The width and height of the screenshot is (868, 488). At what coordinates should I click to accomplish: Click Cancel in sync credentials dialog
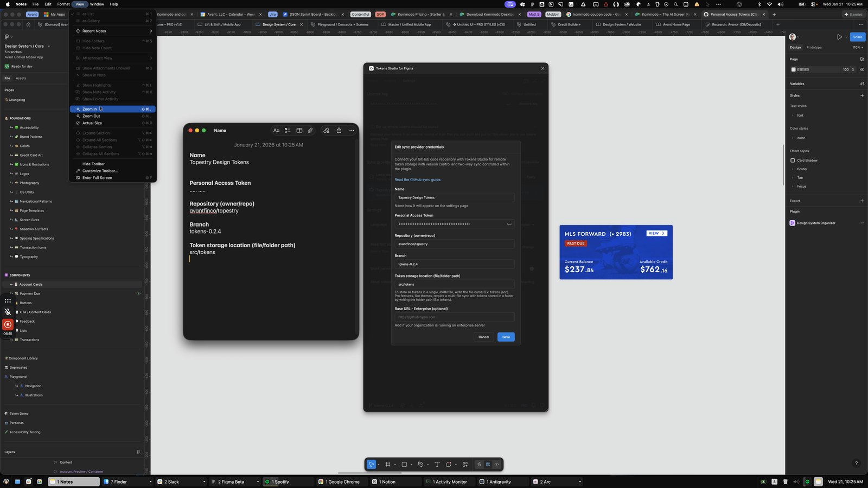483,337
